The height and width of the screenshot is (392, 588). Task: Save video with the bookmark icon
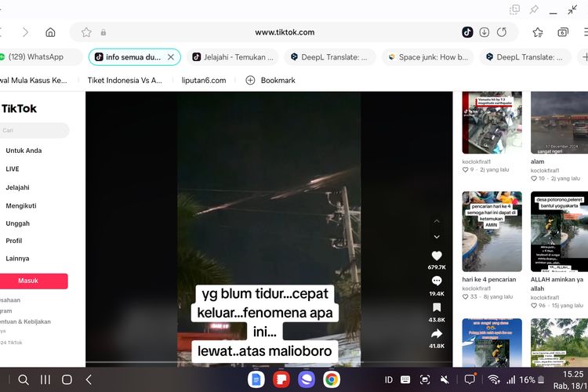(437, 307)
